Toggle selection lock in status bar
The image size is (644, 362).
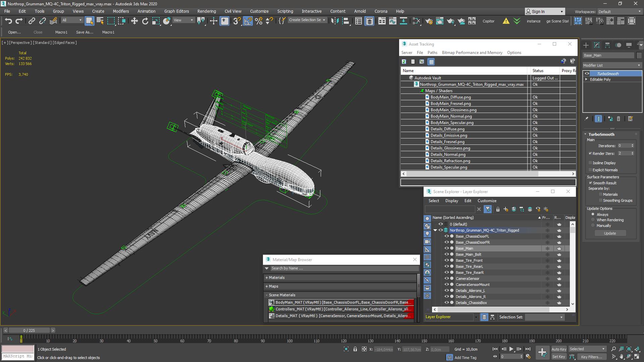pyautogui.click(x=355, y=349)
